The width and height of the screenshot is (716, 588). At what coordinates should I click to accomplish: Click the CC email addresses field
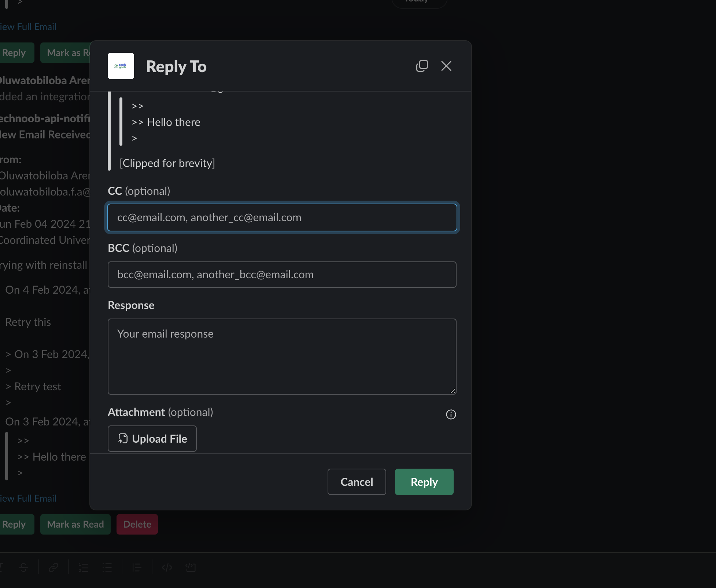281,217
